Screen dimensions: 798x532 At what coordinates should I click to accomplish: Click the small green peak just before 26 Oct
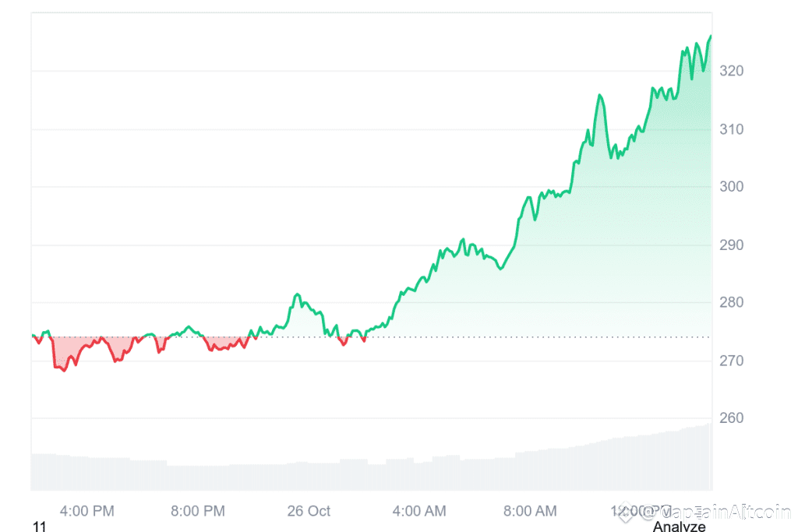coord(297,294)
